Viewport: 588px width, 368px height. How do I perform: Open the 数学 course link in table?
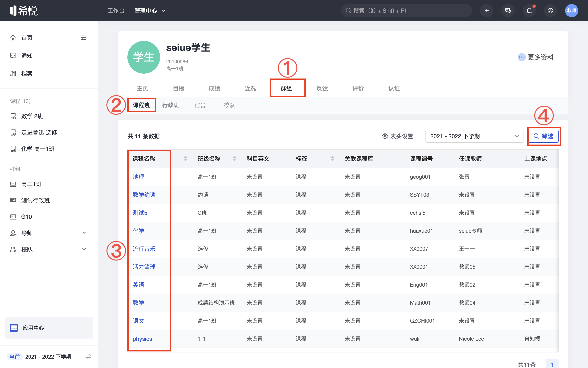click(x=138, y=303)
